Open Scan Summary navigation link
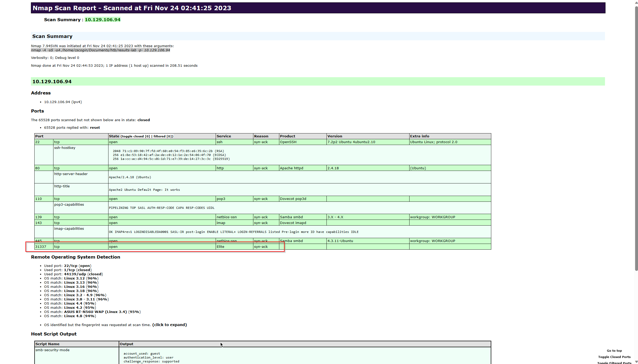Image resolution: width=638 pixels, height=364 pixels. pos(62,20)
